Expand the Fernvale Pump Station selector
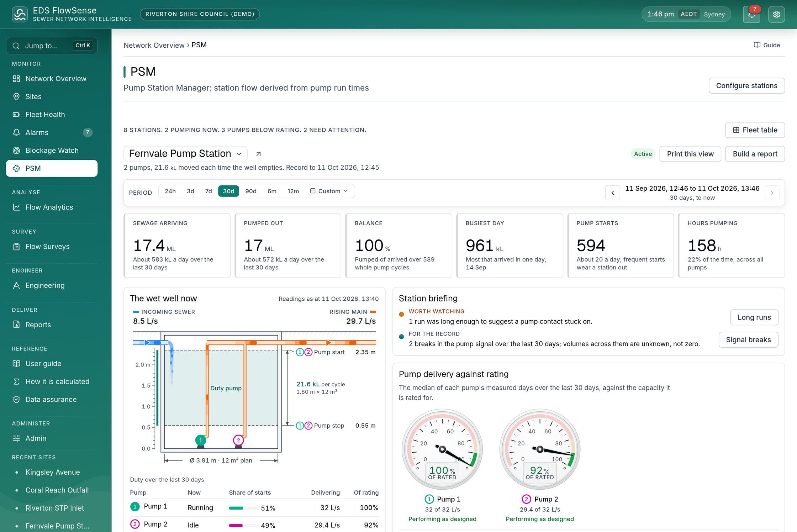The width and height of the screenshot is (797, 532). pos(185,153)
